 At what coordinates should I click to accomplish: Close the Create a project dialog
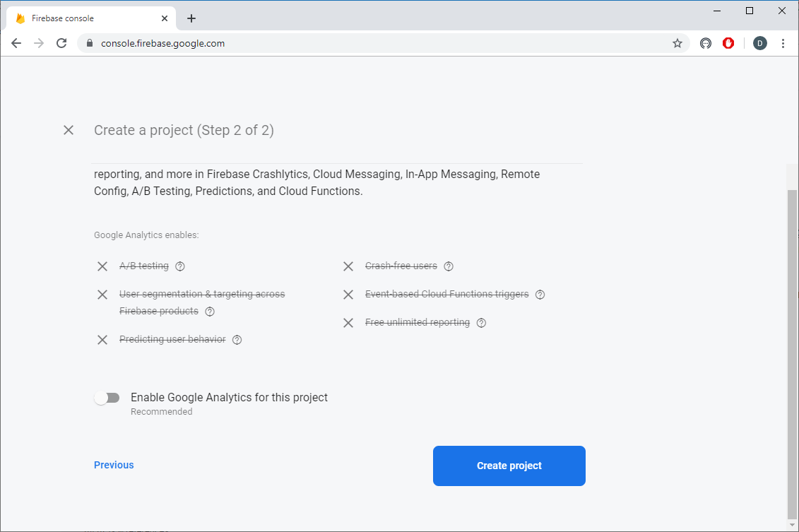(69, 130)
